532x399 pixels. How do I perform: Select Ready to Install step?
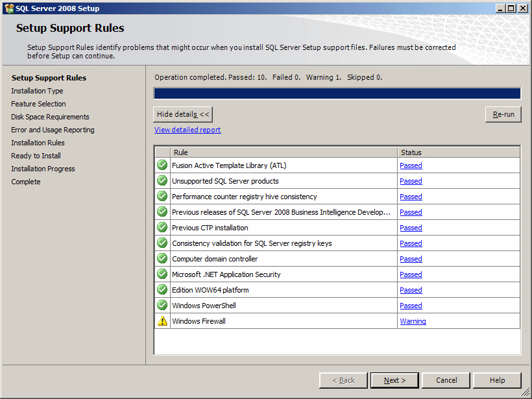36,156
